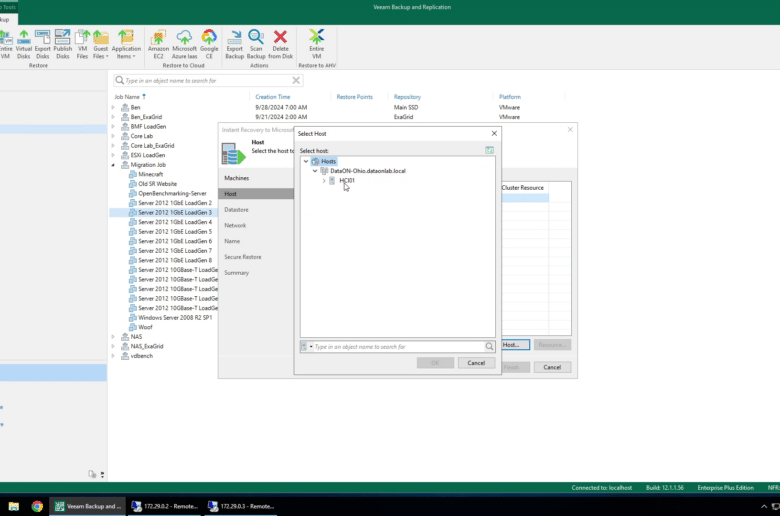This screenshot has height=516, width=780.
Task: Clear the main search box with X
Action: point(296,80)
